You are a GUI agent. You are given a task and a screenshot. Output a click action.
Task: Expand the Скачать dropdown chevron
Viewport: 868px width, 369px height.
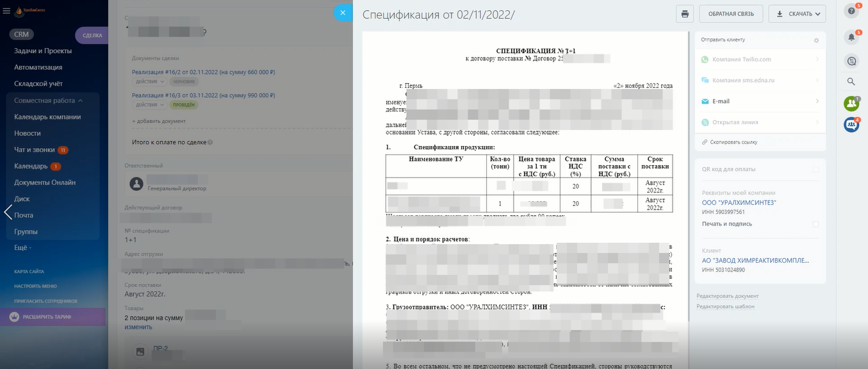click(x=818, y=14)
